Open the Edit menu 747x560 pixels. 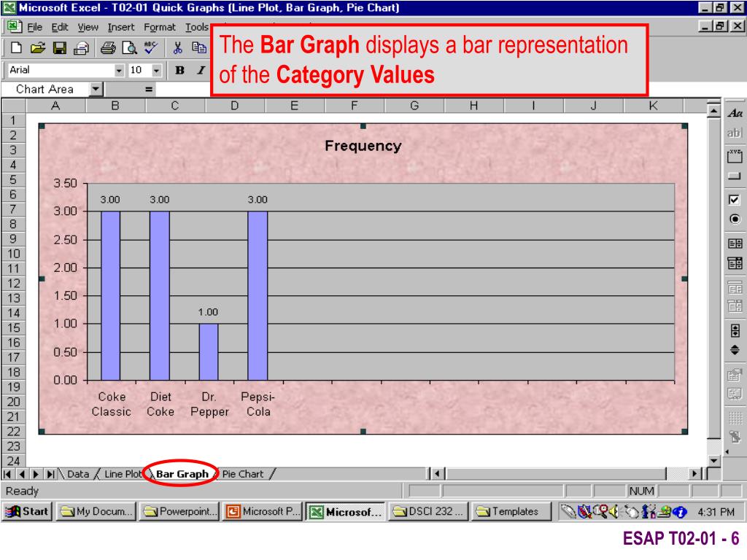pyautogui.click(x=60, y=27)
